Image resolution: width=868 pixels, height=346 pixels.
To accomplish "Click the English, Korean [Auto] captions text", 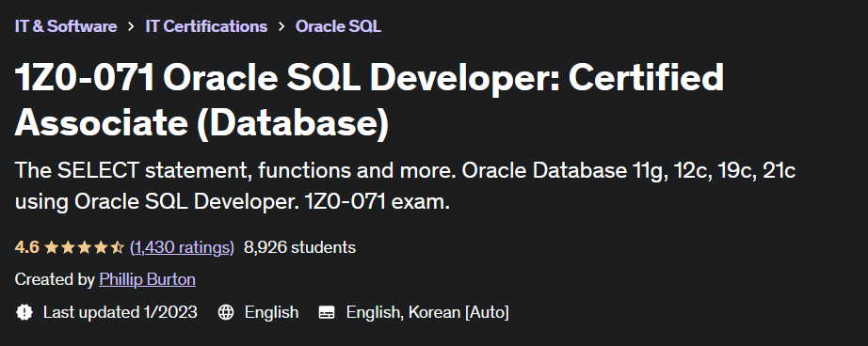I will [x=427, y=312].
